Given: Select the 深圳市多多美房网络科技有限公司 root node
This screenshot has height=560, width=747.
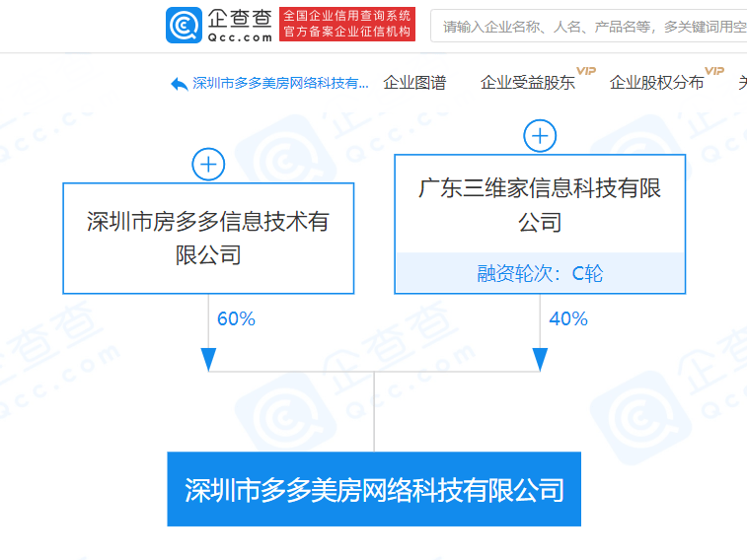Looking at the screenshot, I should coord(374,489).
